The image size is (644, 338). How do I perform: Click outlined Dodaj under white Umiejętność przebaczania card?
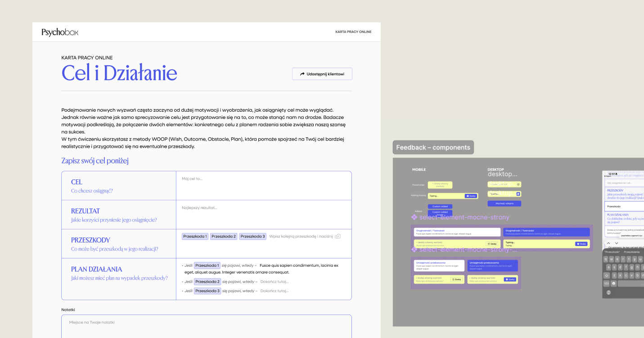[456, 279]
